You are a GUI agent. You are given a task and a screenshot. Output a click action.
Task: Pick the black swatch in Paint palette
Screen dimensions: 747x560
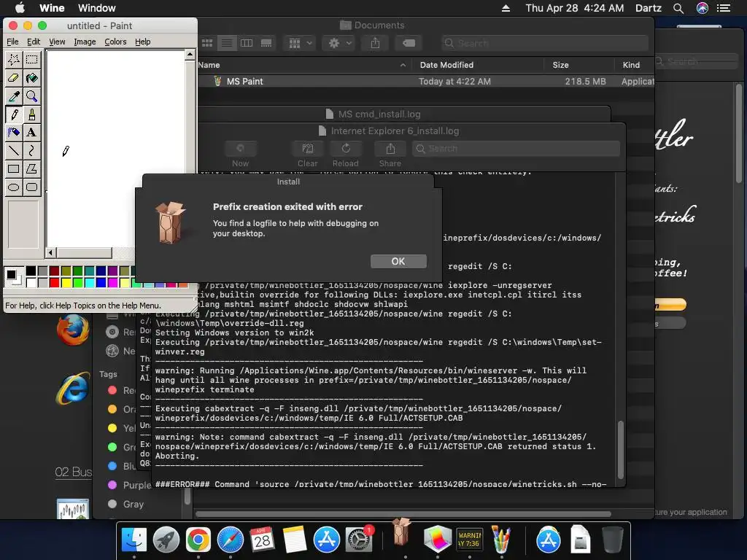(x=31, y=271)
